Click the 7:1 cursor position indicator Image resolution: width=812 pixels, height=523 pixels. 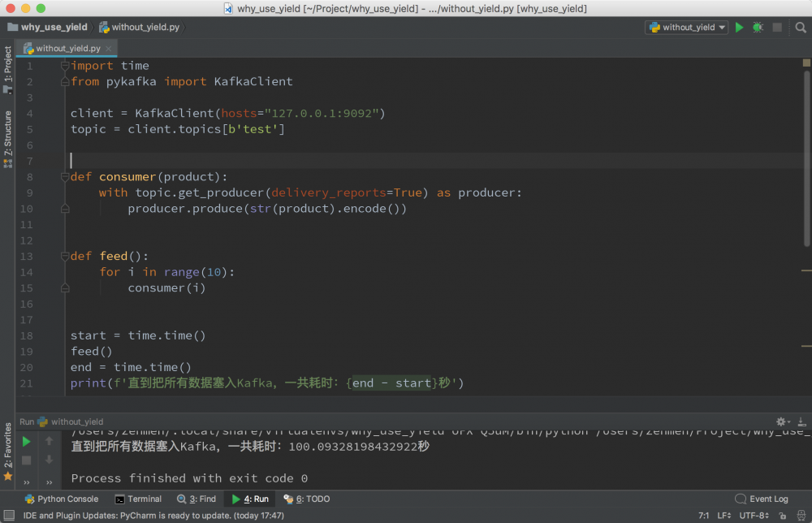click(703, 516)
